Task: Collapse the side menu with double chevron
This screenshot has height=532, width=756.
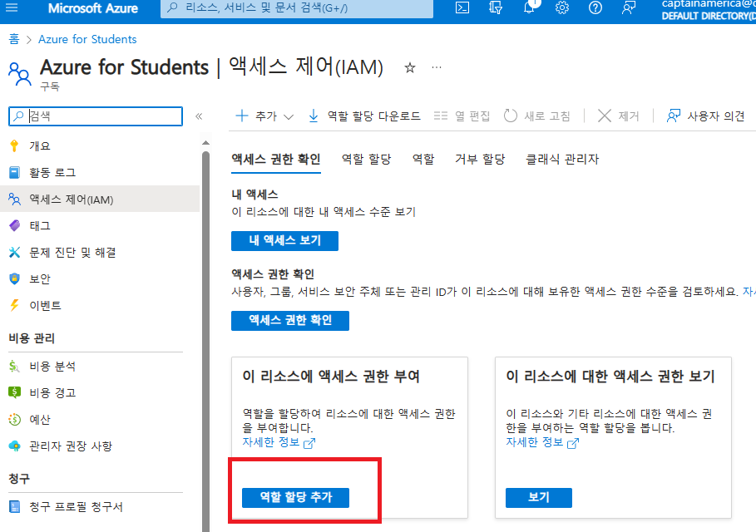Action: pos(199,116)
